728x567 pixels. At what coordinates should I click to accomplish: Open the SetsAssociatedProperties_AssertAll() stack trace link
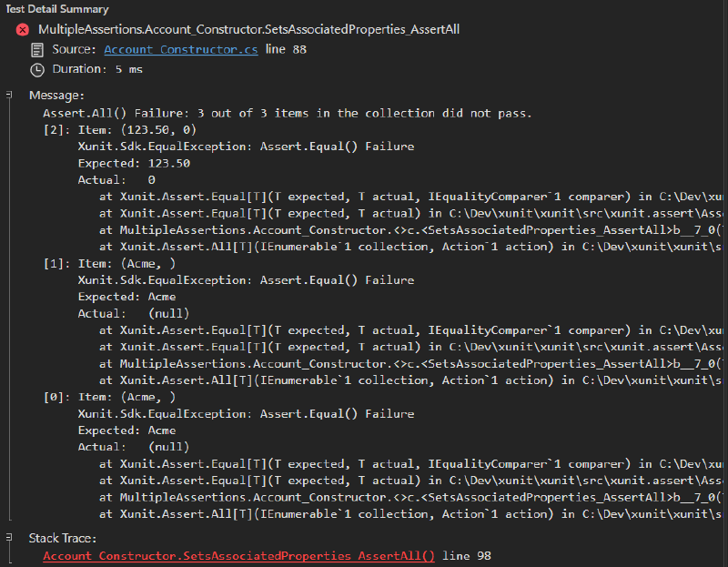coord(238,555)
